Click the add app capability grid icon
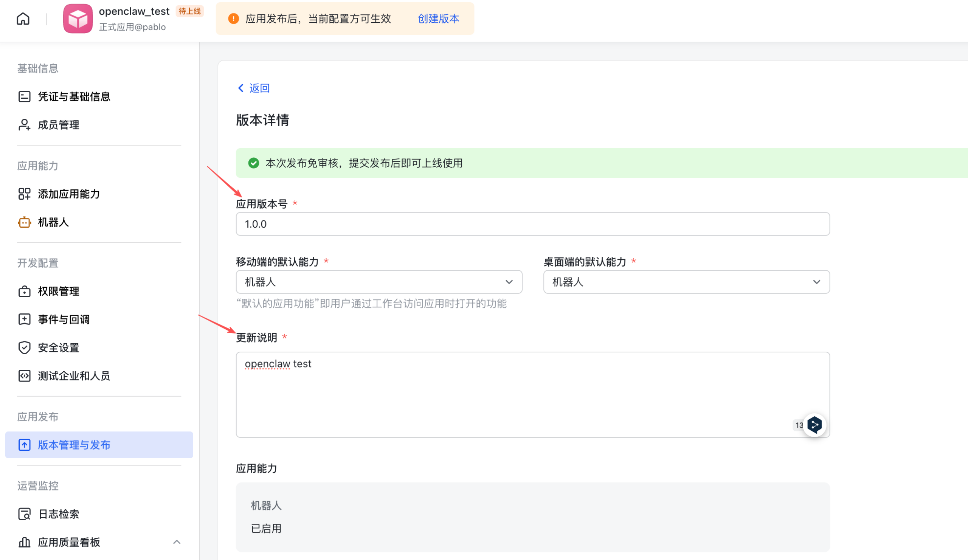The width and height of the screenshot is (968, 560). (24, 194)
